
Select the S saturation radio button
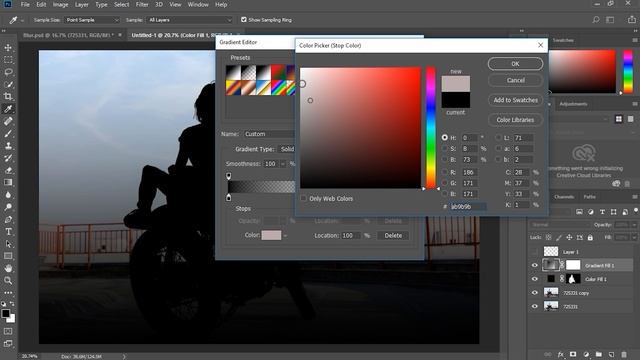pyautogui.click(x=444, y=149)
